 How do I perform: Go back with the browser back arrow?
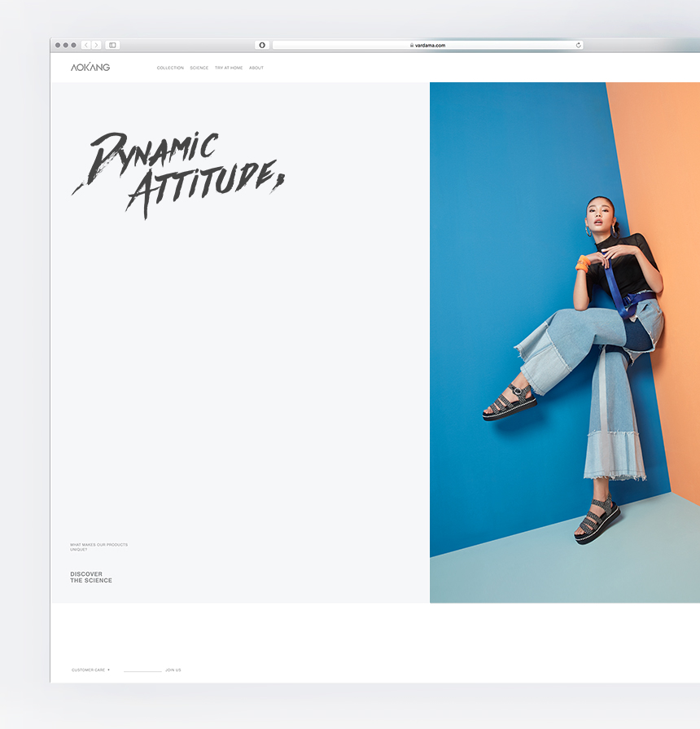click(86, 45)
